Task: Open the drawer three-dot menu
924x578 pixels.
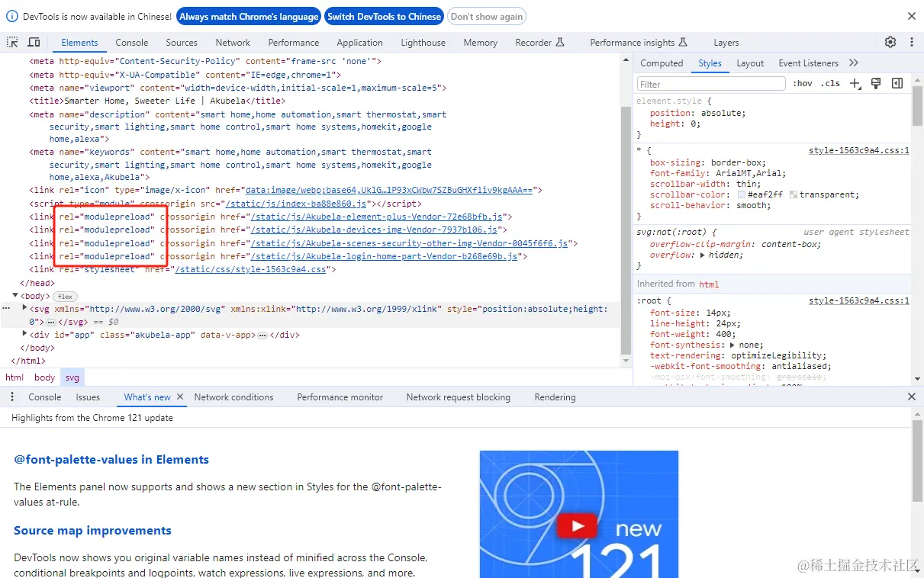Action: tap(12, 397)
